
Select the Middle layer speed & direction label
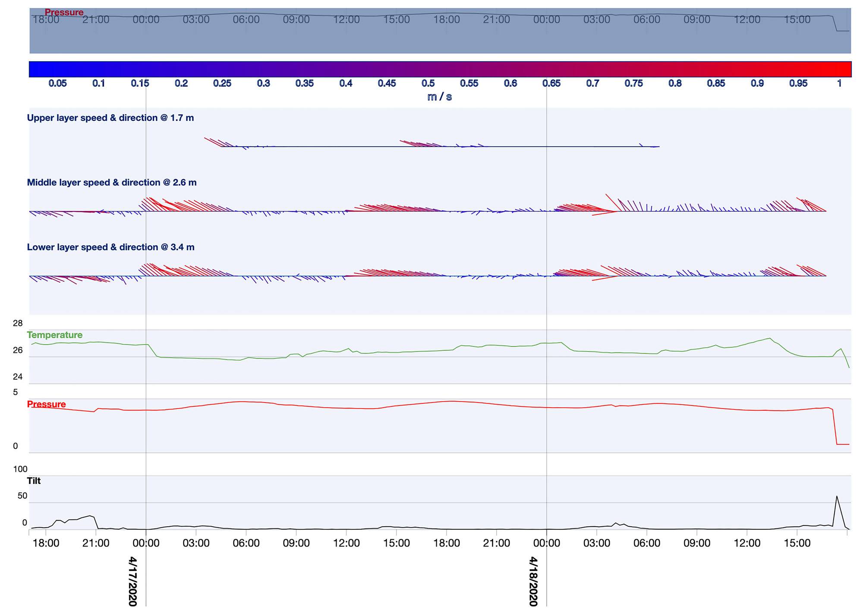[112, 182]
